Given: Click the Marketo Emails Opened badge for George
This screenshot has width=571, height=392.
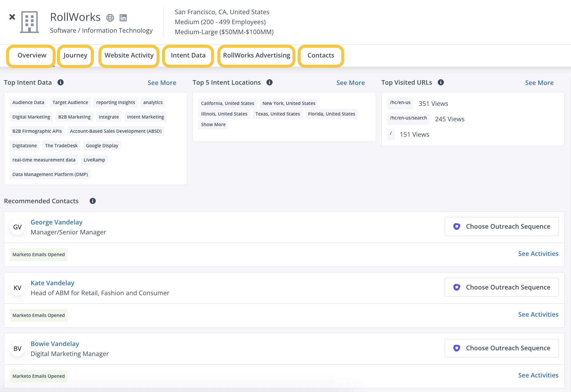Looking at the screenshot, I should pyautogui.click(x=38, y=254).
